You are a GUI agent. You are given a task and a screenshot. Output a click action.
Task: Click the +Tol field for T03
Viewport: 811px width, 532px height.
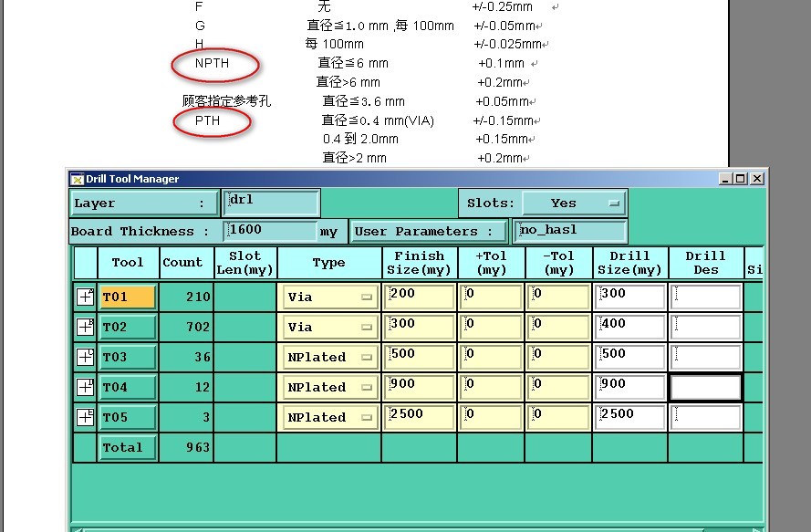(x=491, y=357)
